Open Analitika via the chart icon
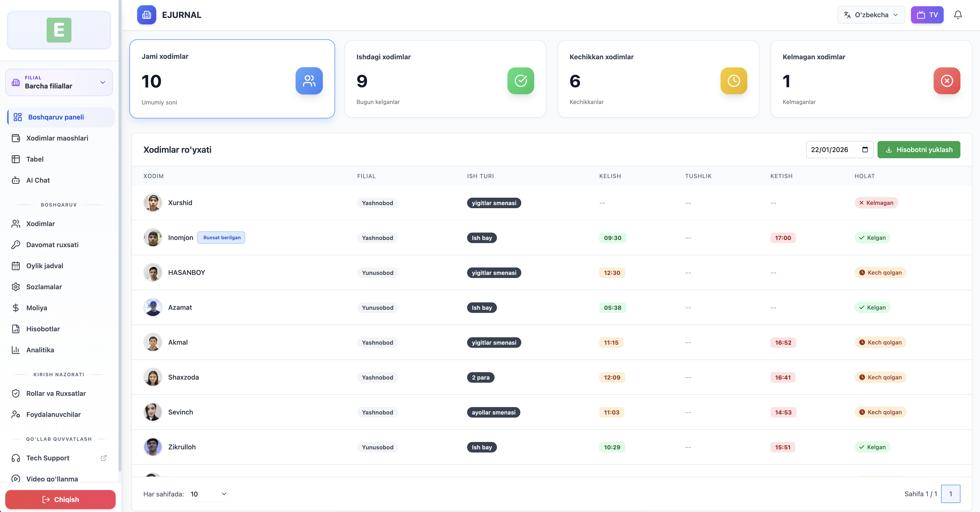Viewport: 980px width, 512px height. point(16,350)
